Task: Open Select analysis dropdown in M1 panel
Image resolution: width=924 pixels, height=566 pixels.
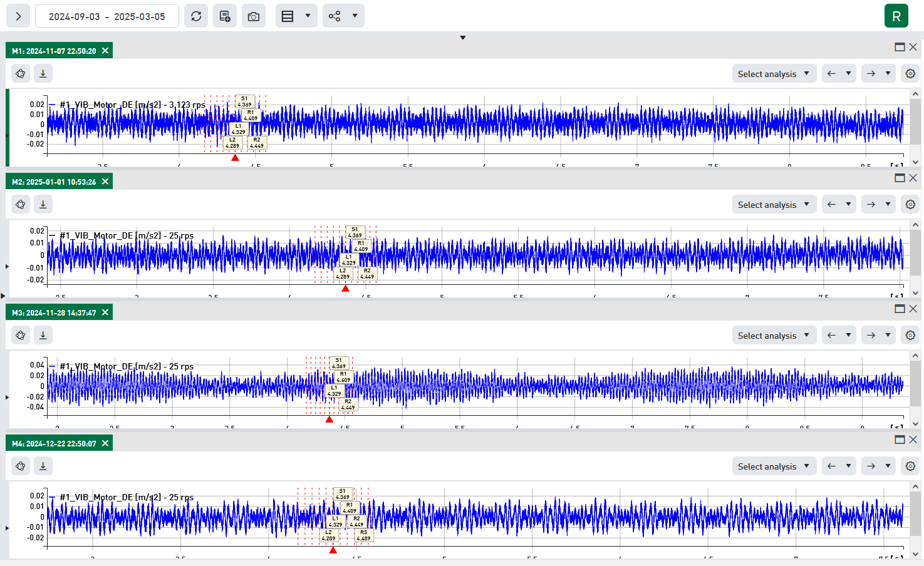Action: [x=774, y=74]
